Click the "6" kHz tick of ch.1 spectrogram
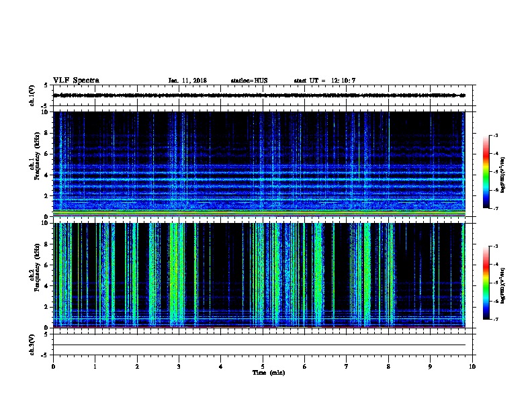The image size is (532, 411). pos(46,154)
